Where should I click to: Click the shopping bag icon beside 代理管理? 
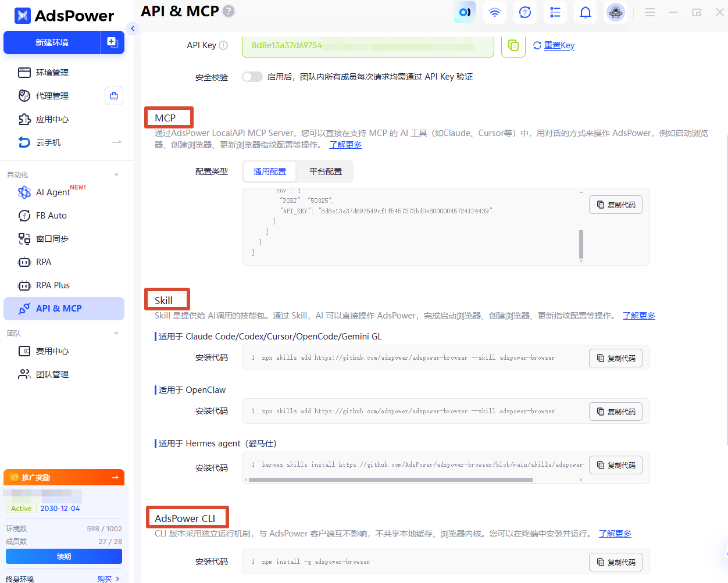pos(114,96)
